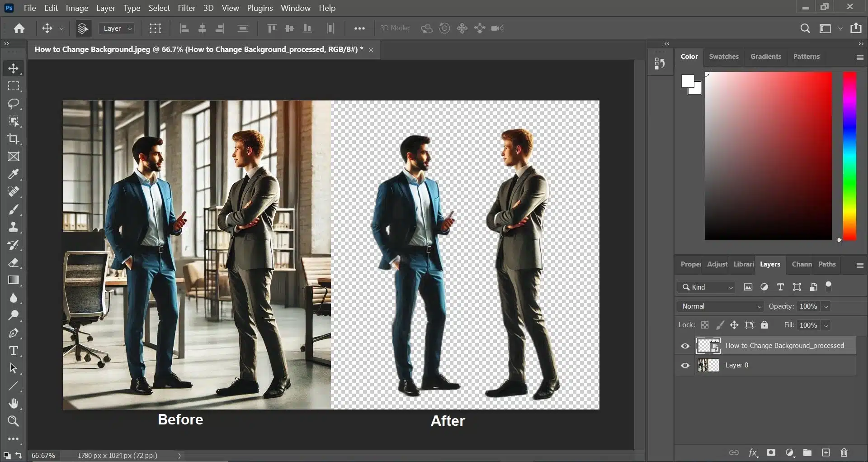Click the fx layer styles icon
The height and width of the screenshot is (462, 868).
pyautogui.click(x=754, y=452)
